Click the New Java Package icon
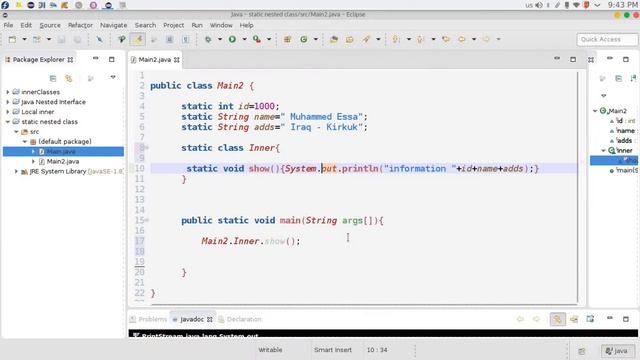The image size is (640, 360). [x=287, y=39]
